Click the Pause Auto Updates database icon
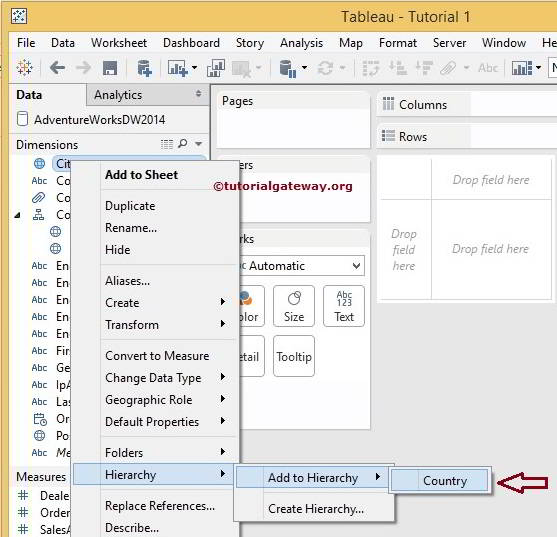The width and height of the screenshot is (557, 537). click(x=287, y=68)
